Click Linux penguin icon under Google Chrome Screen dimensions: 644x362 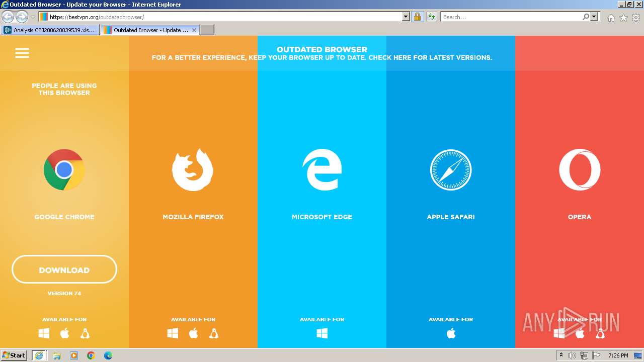pyautogui.click(x=85, y=333)
